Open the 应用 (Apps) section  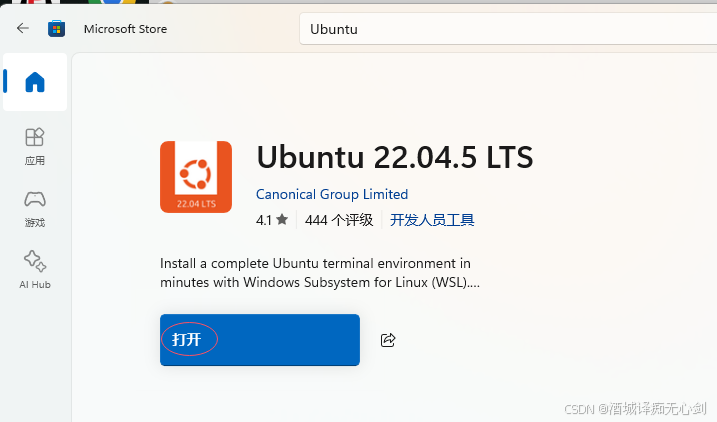(35, 146)
